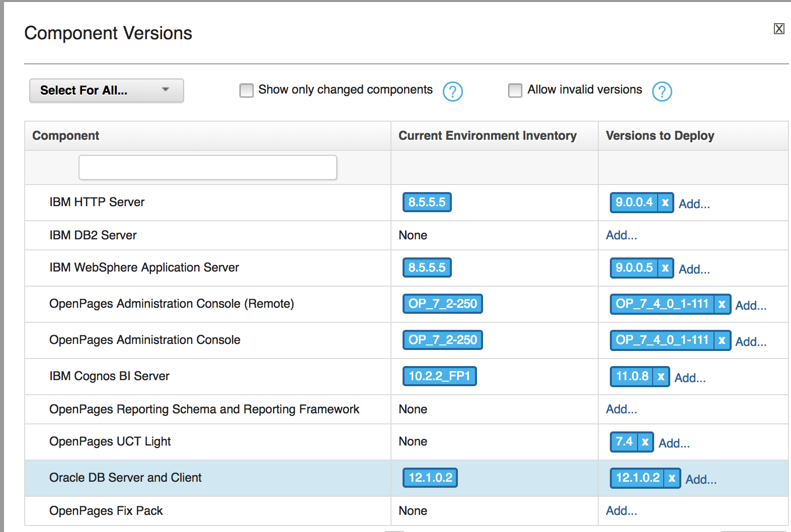Click the 12.1.0.2 current inventory tag
The height and width of the screenshot is (532, 791).
coord(430,478)
